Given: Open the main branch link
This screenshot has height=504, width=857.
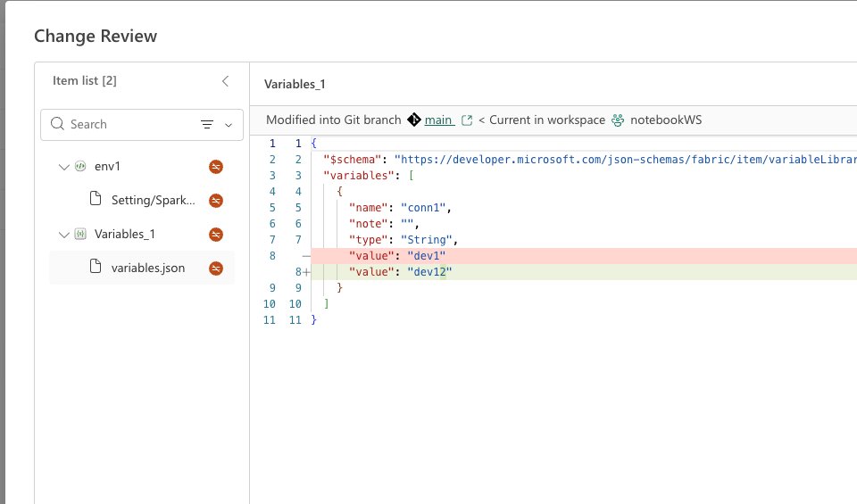Looking at the screenshot, I should [x=439, y=120].
